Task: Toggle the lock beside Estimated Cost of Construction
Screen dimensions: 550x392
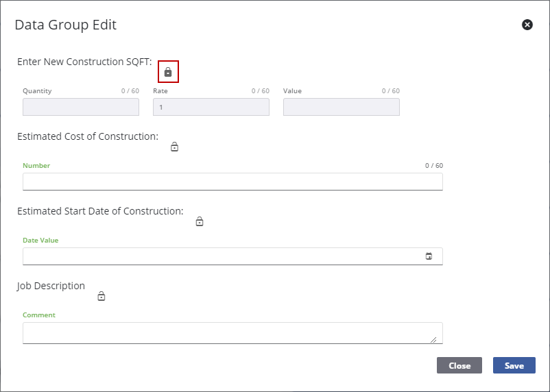Action: click(174, 147)
